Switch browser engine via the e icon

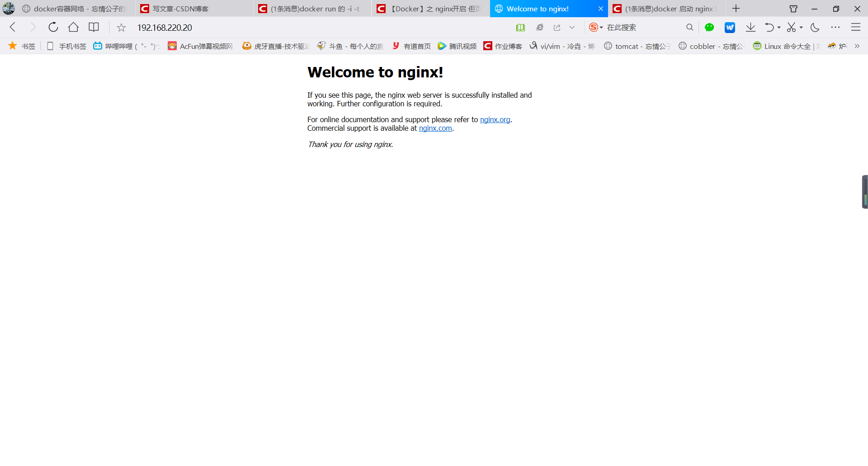coord(540,28)
